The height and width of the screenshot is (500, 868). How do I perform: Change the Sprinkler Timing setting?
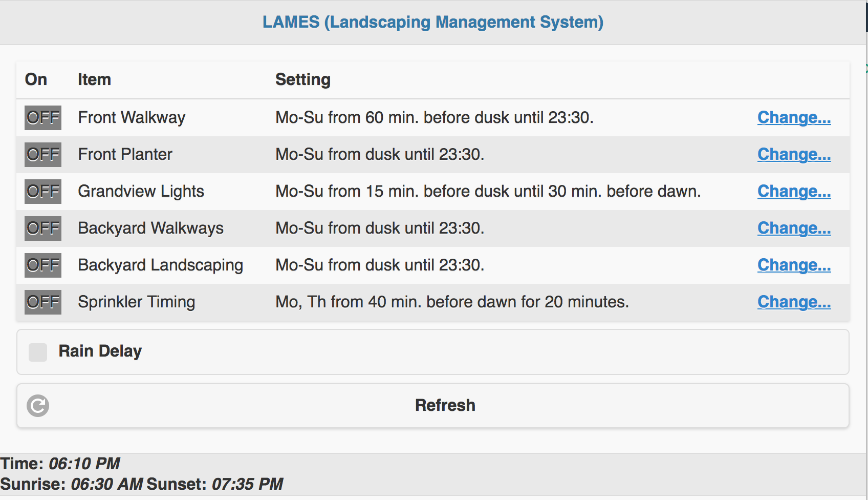point(794,302)
